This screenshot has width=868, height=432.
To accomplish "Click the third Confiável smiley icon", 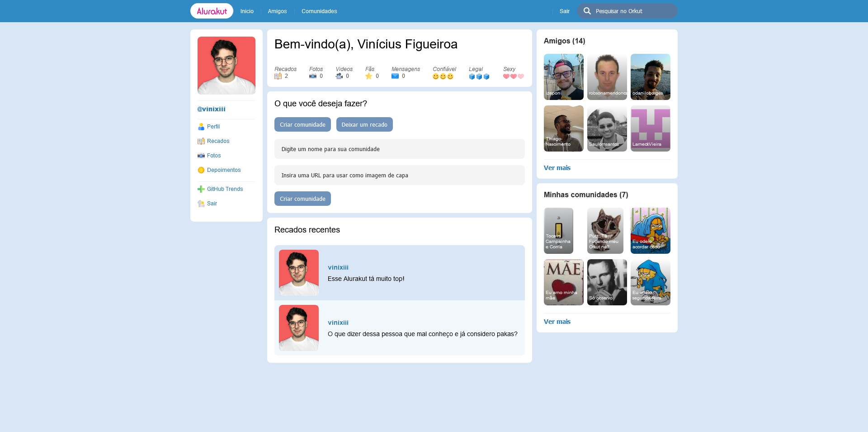I will click(450, 76).
